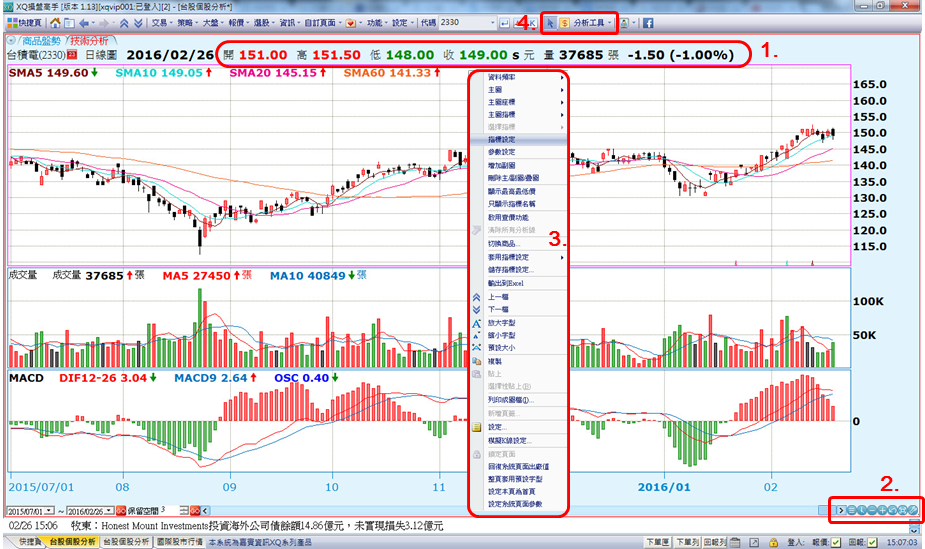925x549 pixels.
Task: Open the 資訊 menu
Action: (x=289, y=23)
